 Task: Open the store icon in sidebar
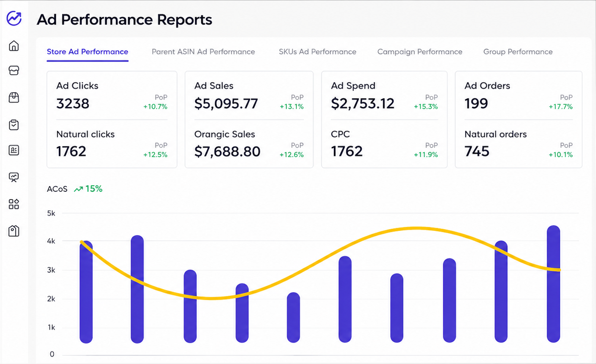(x=14, y=70)
